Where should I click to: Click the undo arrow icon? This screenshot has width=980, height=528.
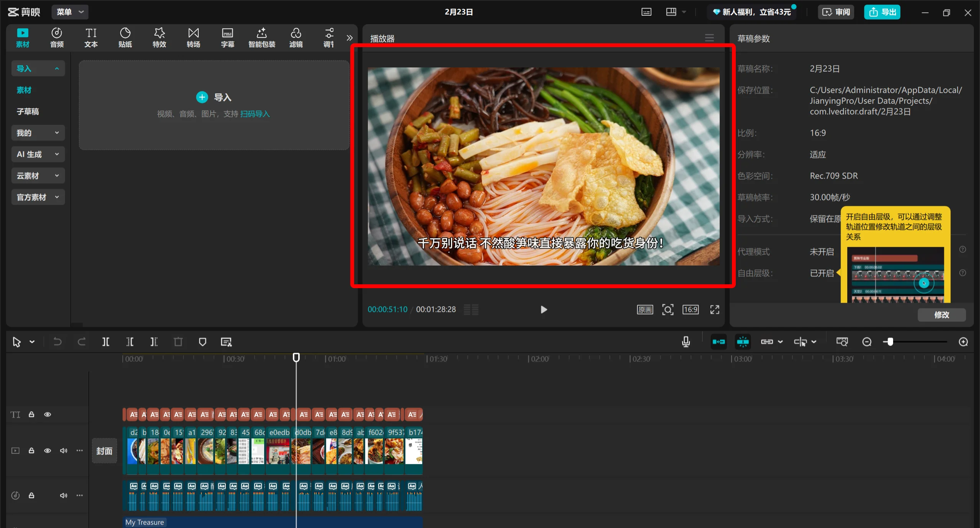tap(57, 342)
